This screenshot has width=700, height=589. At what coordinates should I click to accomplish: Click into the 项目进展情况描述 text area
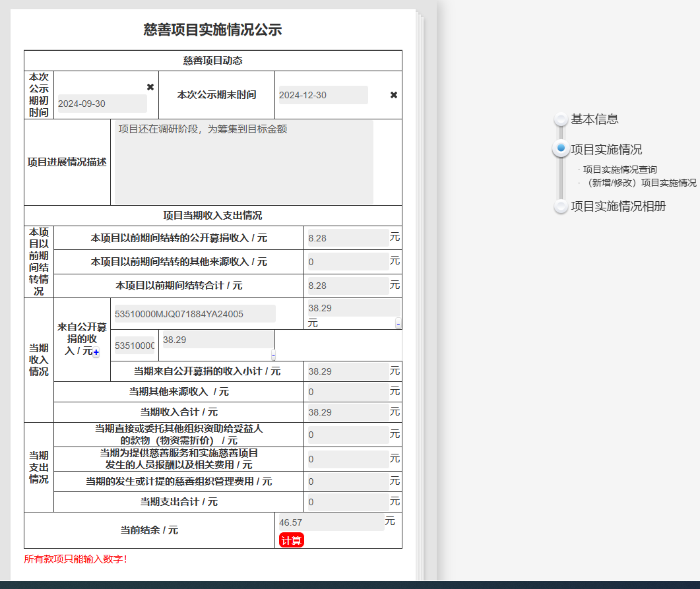[x=243, y=162]
